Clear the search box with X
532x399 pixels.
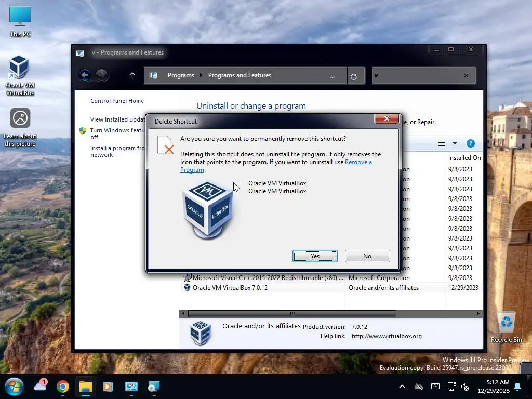[x=466, y=75]
